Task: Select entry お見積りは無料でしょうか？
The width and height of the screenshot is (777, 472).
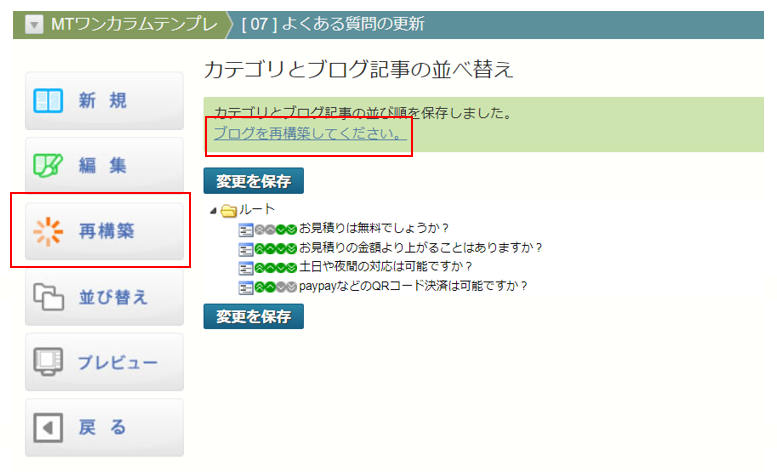Action: click(374, 228)
